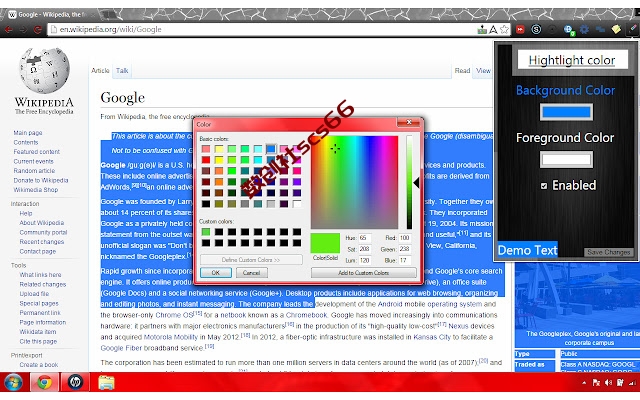The height and width of the screenshot is (400, 640).
Task: Open the blue gear extension icon
Action: click(x=584, y=29)
